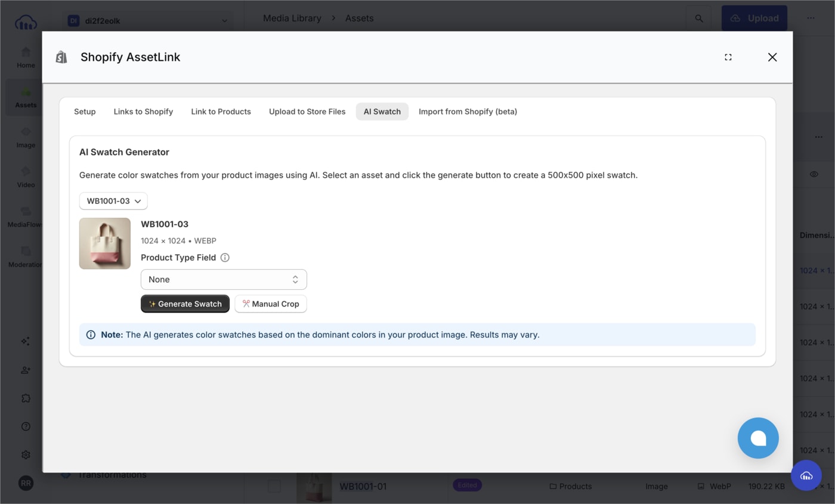Image resolution: width=835 pixels, height=504 pixels.
Task: Go to Home in the sidebar
Action: [26, 57]
